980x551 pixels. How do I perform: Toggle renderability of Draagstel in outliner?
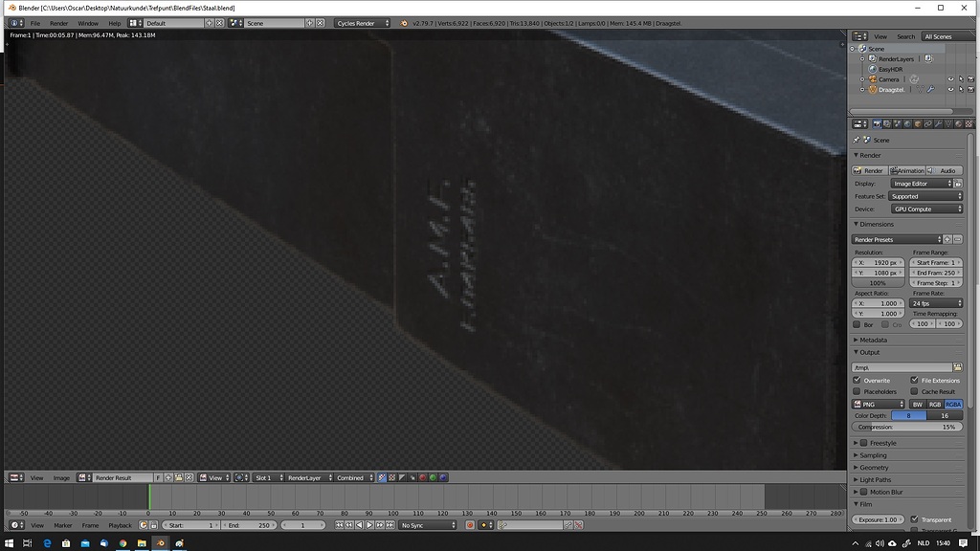[970, 89]
